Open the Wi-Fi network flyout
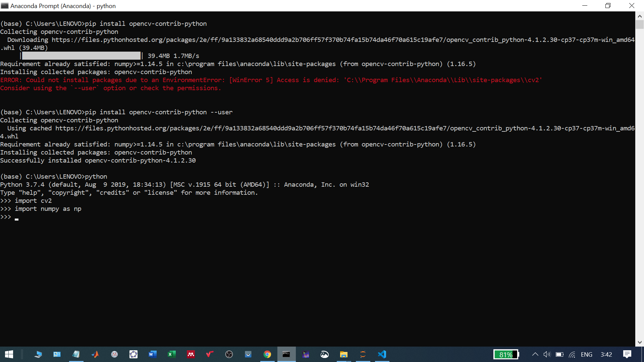This screenshot has height=362, width=644. (572, 354)
